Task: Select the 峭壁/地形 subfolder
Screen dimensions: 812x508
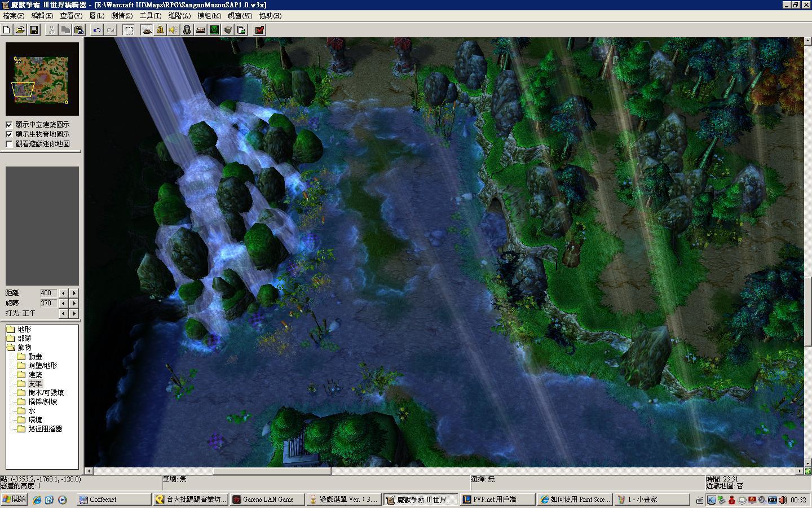Action: coord(37,366)
